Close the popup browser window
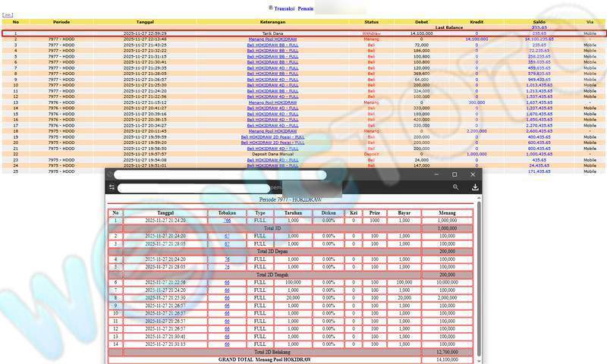The height and width of the screenshot is (364, 607). click(474, 174)
